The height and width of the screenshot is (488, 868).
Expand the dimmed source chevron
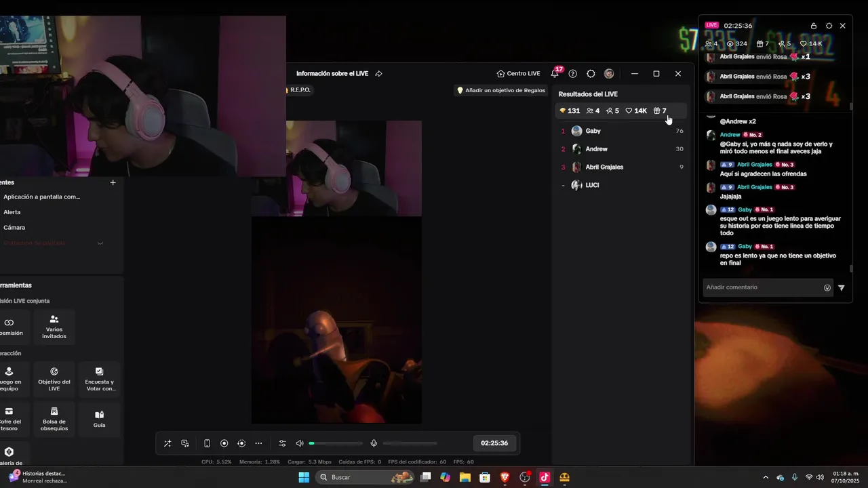point(100,243)
